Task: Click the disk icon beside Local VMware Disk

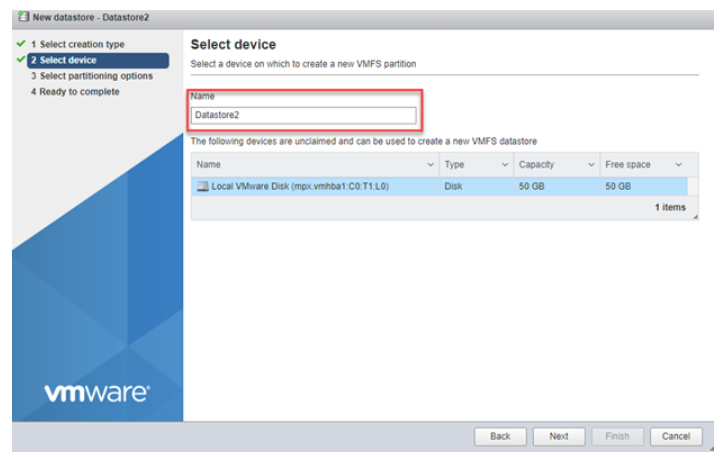Action: coord(202,186)
